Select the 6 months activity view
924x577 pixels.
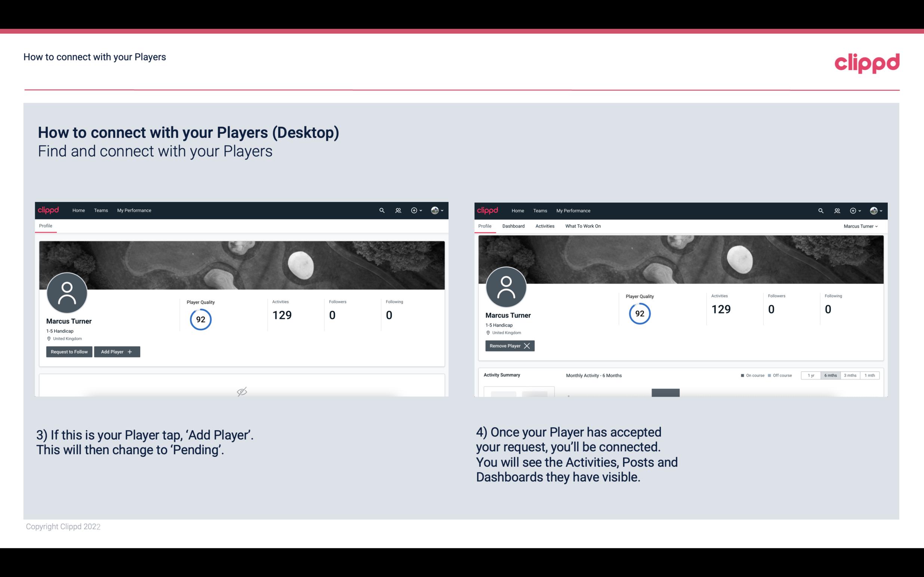click(829, 375)
